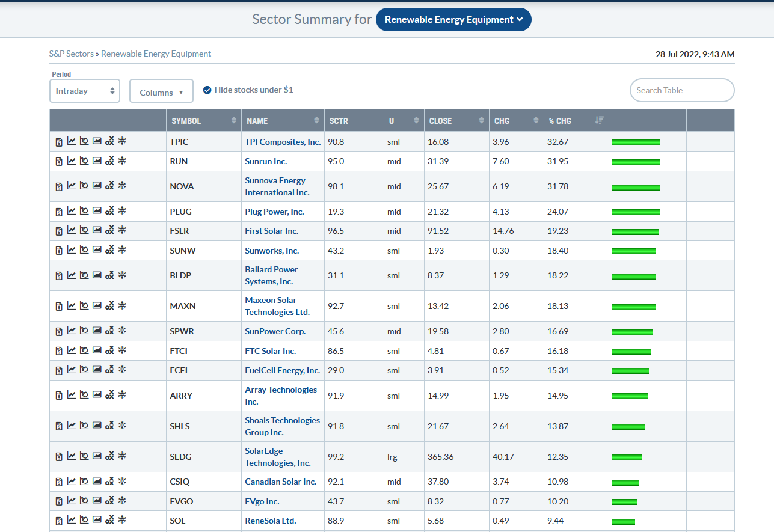Open Sunnova Energy International Inc. link
Viewport: 774px width, 532px height.
(277, 186)
